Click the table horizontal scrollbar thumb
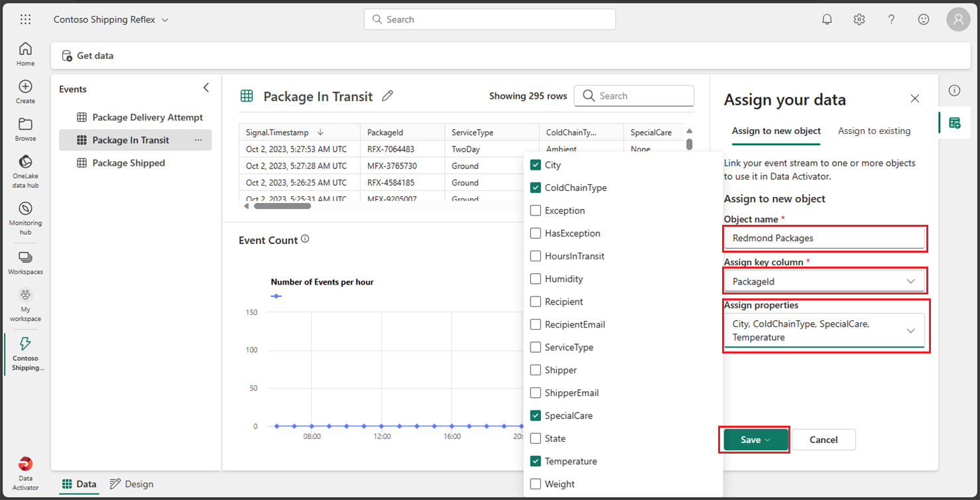Viewport: 980px width, 500px height. click(282, 206)
